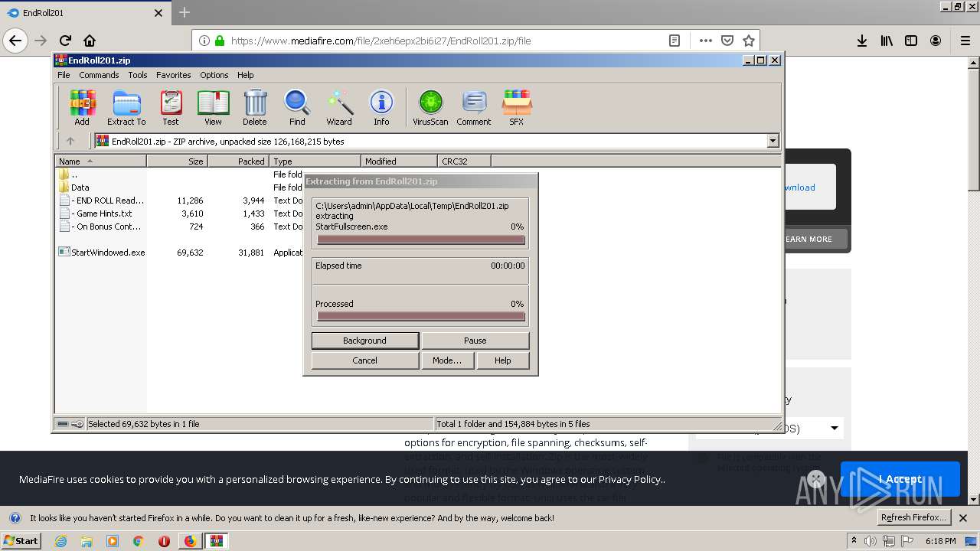
Task: Sort file list by CRC32 column
Action: point(464,161)
